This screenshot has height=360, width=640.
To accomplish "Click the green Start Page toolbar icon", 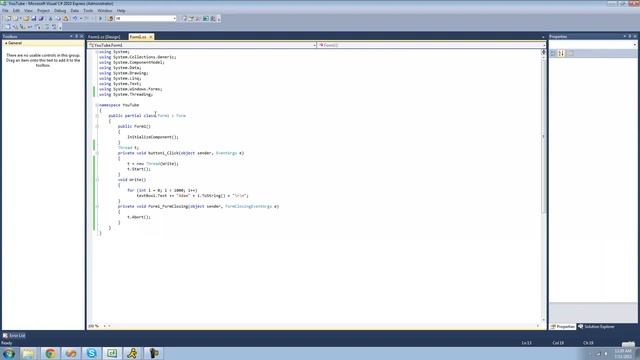I will click(x=206, y=18).
